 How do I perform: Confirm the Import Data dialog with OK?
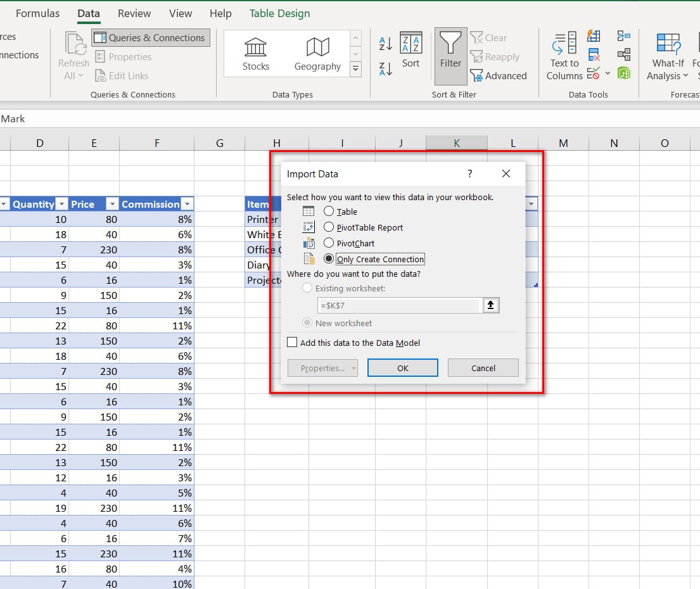402,367
